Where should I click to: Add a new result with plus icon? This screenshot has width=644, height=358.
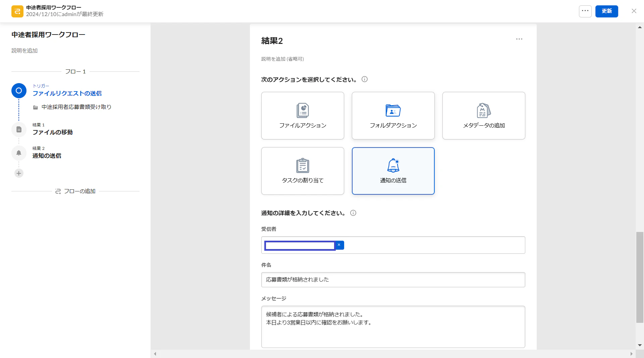[x=19, y=173]
